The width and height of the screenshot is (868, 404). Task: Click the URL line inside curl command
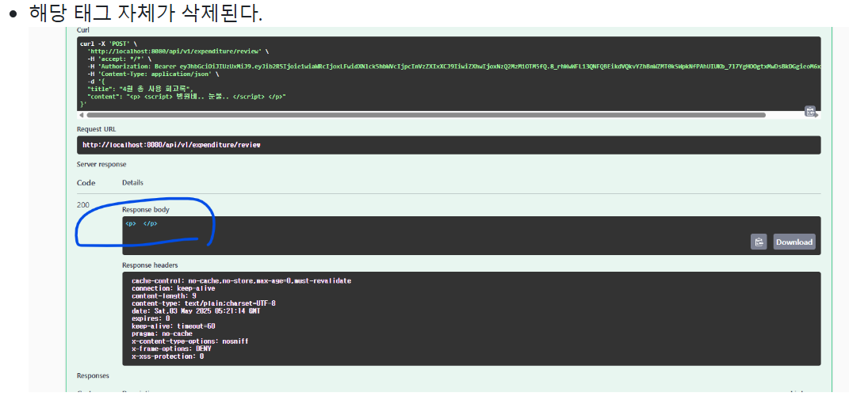pos(178,51)
